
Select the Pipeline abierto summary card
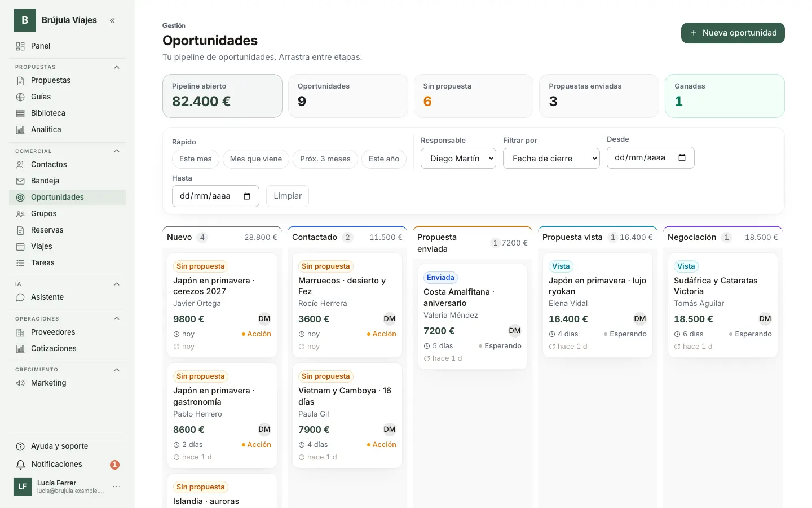tap(222, 96)
